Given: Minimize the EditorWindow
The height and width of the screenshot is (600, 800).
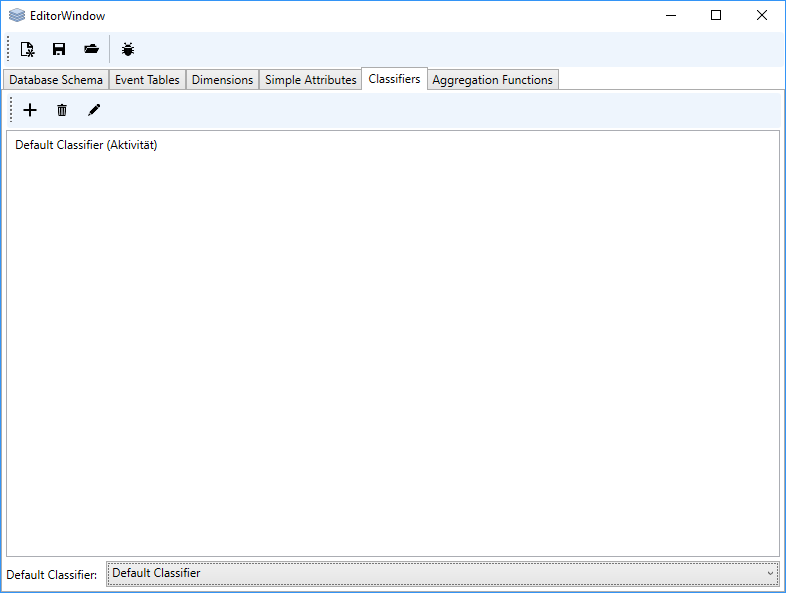Looking at the screenshot, I should pyautogui.click(x=669, y=15).
